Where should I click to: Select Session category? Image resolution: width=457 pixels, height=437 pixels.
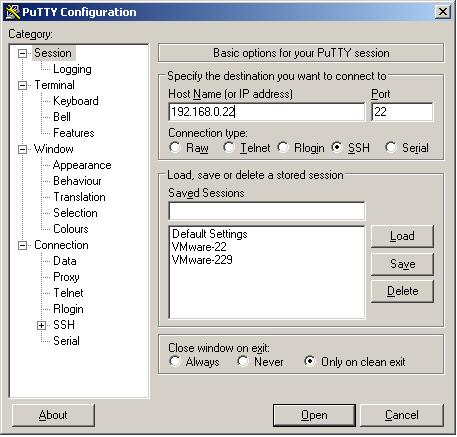point(53,53)
